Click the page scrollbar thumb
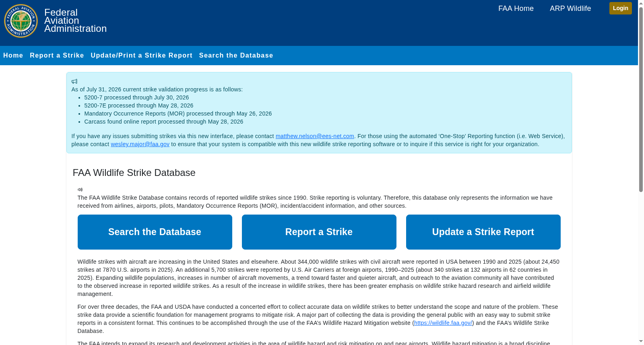Screen dimensions: 644x345 click(x=641, y=99)
